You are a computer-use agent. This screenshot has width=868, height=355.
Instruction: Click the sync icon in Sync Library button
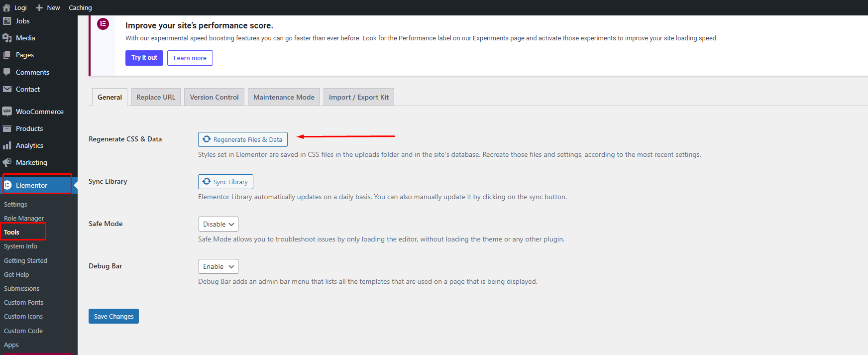207,182
